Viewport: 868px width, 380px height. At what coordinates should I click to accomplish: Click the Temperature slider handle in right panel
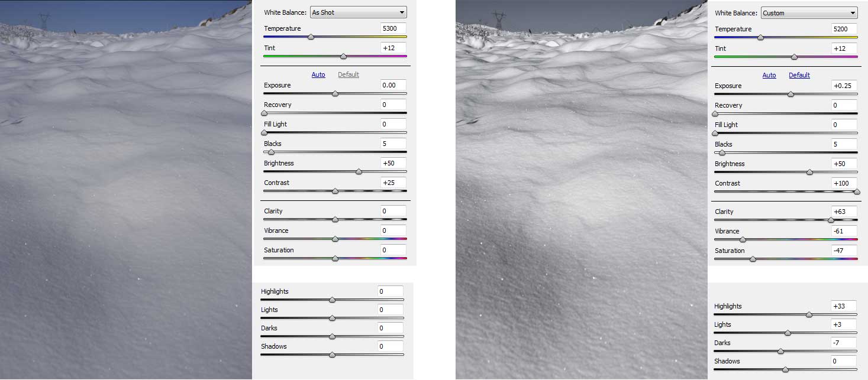tap(760, 37)
